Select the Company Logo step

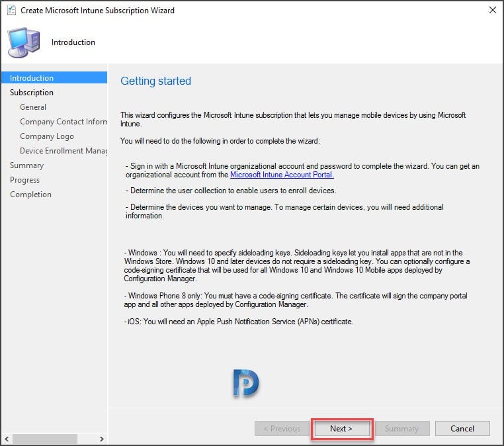47,136
